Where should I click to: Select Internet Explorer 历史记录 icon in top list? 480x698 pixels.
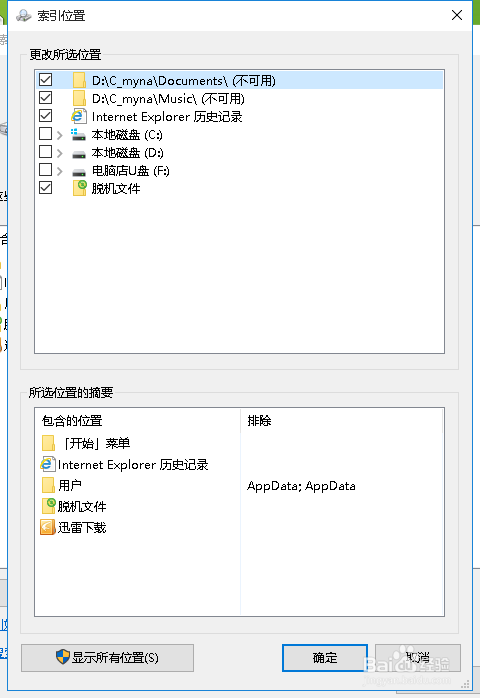pyautogui.click(x=78, y=116)
